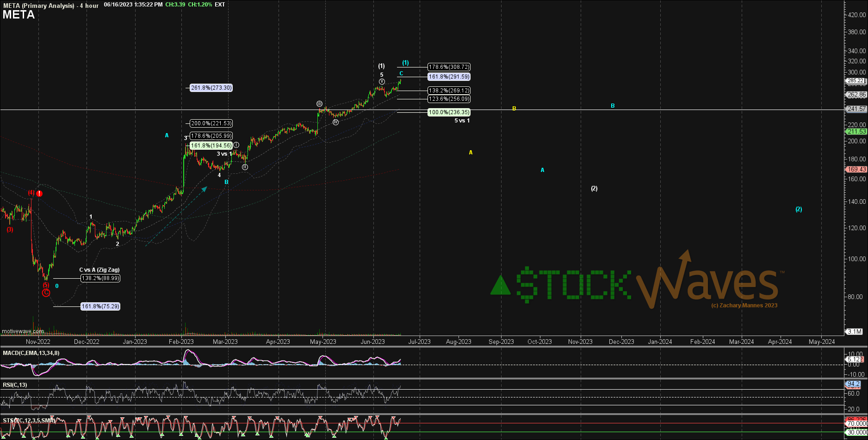
Task: Click the 3.1M volume tag
Action: pyautogui.click(x=854, y=331)
